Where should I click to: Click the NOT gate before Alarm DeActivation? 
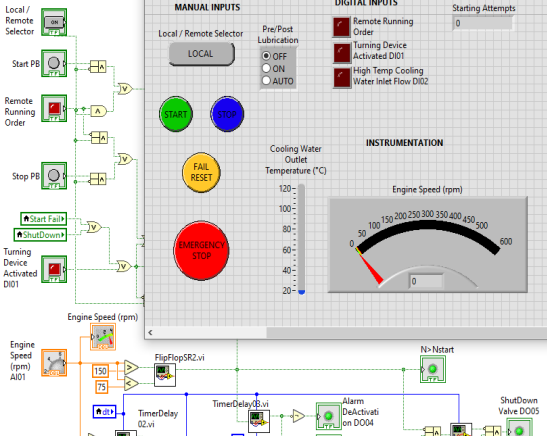[299, 416]
